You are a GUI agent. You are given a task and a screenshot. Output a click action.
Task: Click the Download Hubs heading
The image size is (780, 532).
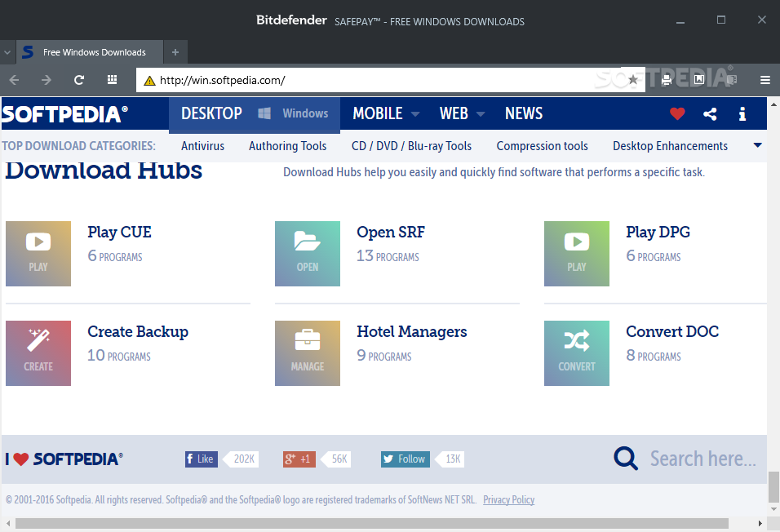pos(104,171)
